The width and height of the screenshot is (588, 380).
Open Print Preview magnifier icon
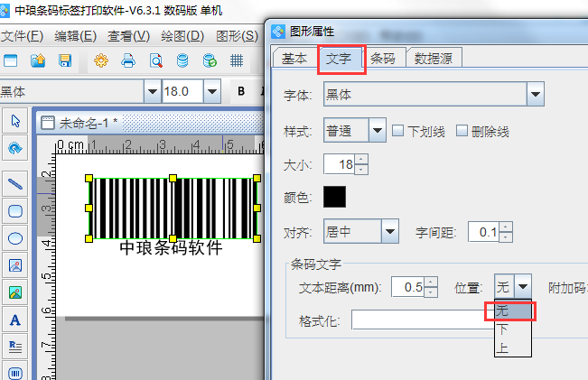point(155,61)
